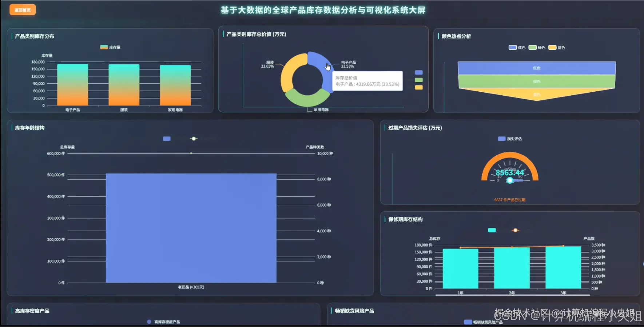Image resolution: width=644 pixels, height=327 pixels.
Task: Toggle 红色 legend item in 颜色热点分析
Action: pos(517,48)
